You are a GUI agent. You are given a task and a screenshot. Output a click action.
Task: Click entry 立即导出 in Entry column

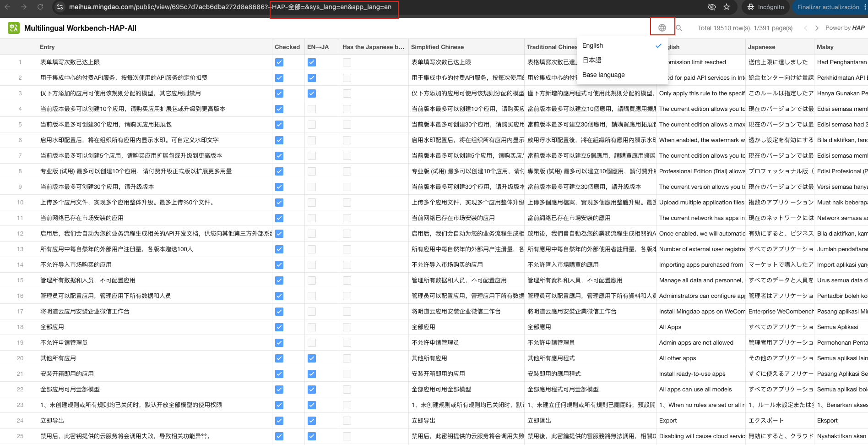pyautogui.click(x=52, y=421)
